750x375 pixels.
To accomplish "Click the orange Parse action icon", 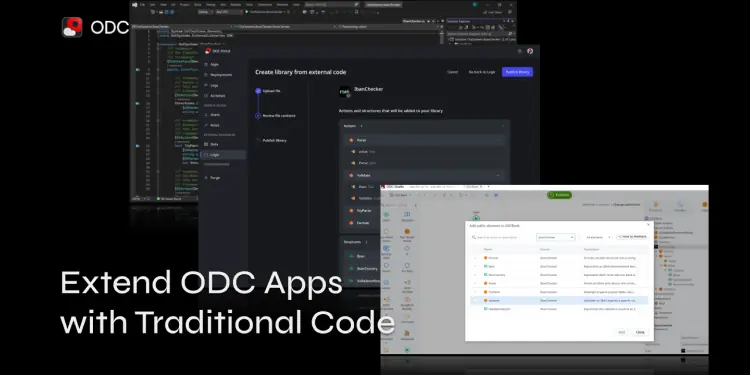I will point(351,140).
